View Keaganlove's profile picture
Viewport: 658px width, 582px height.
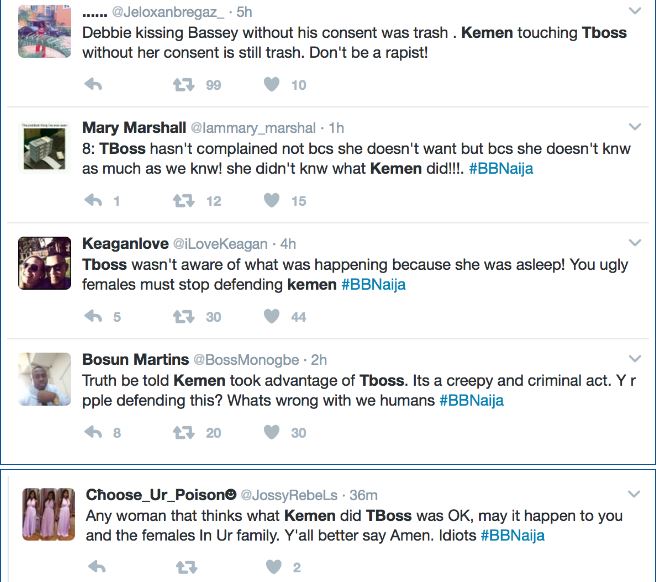(x=43, y=263)
